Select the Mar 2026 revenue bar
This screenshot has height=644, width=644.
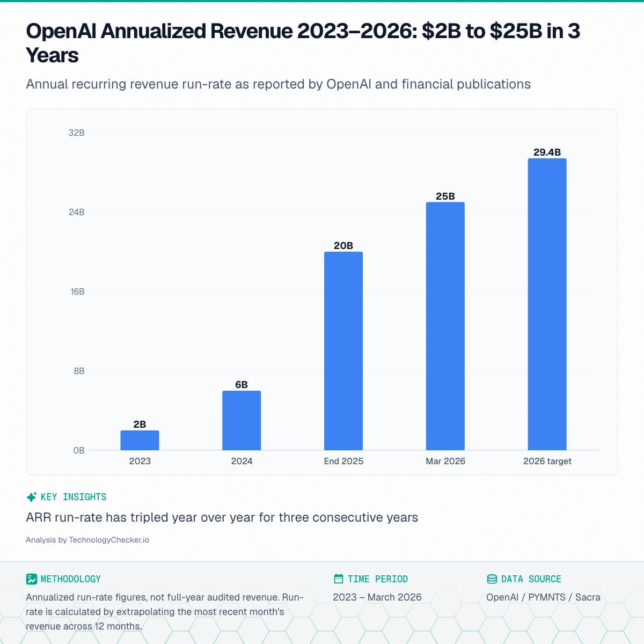pyautogui.click(x=445, y=326)
